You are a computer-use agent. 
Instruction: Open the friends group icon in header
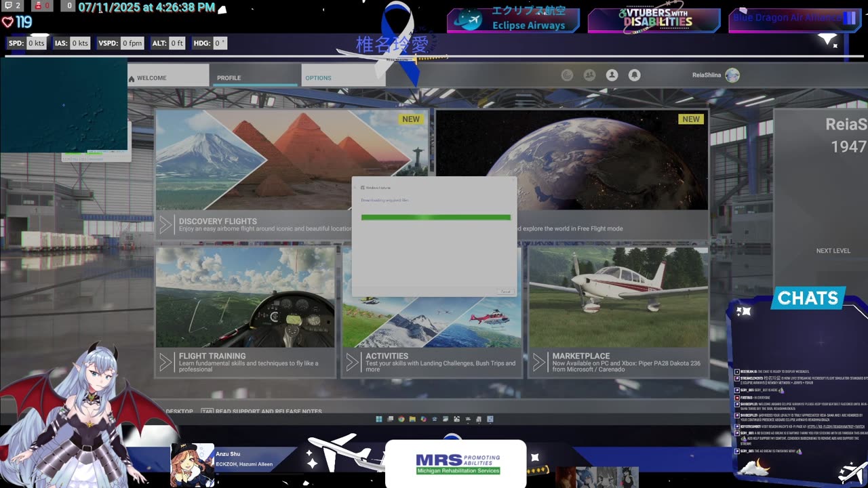coord(590,75)
